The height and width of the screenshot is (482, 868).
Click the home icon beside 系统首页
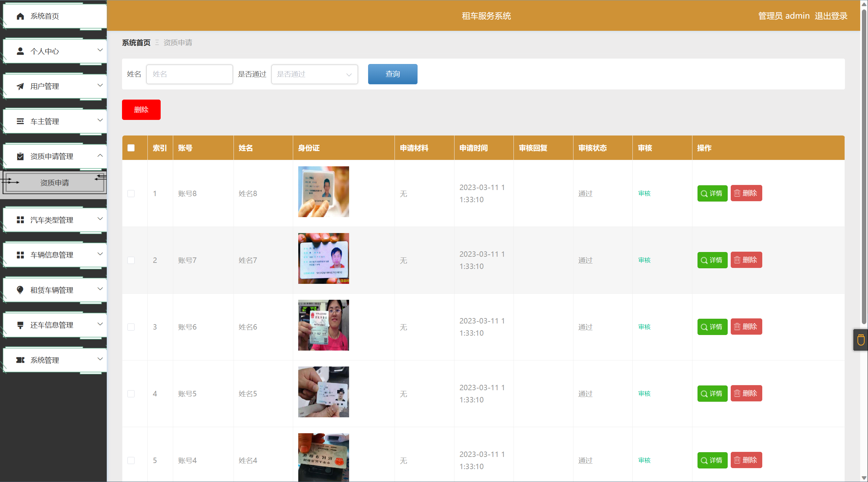tap(20, 16)
